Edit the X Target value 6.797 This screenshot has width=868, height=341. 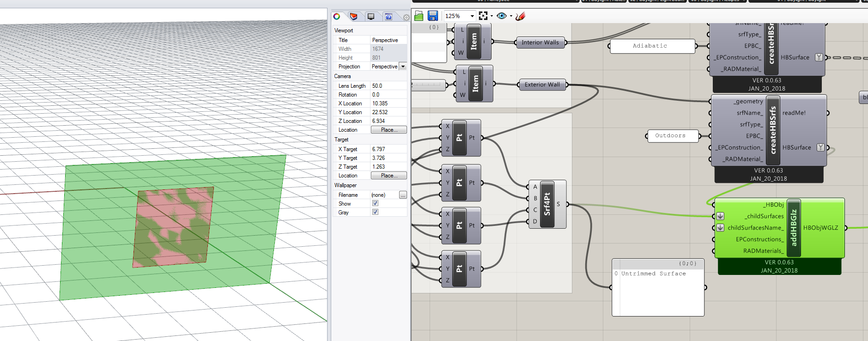388,149
